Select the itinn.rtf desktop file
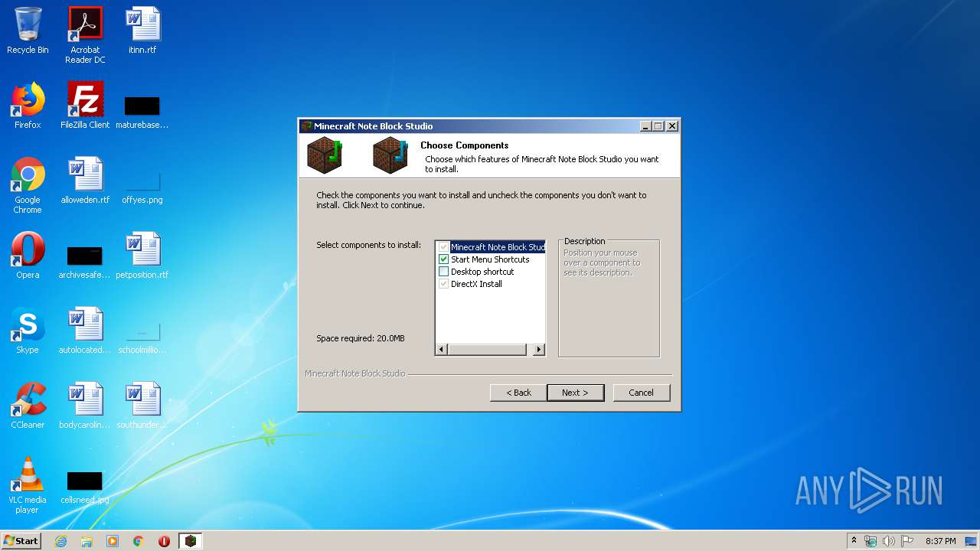The image size is (980, 551). click(142, 31)
